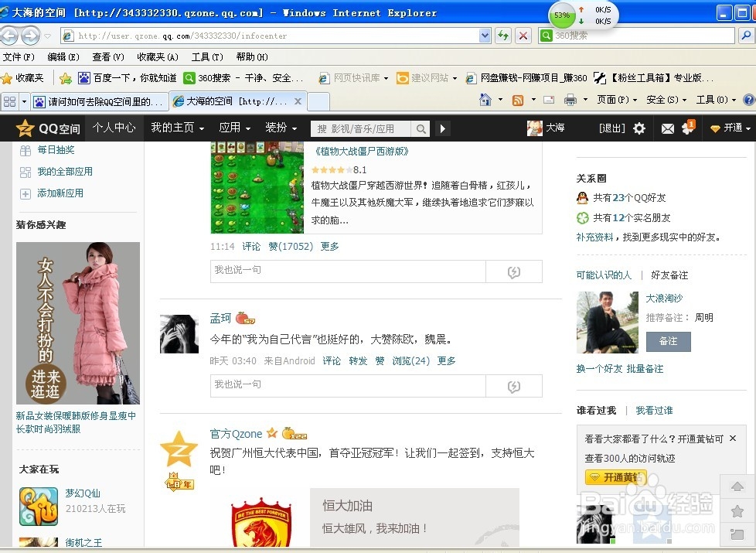Open the Qzone mail envelope icon
This screenshot has height=553, width=756.
click(667, 129)
